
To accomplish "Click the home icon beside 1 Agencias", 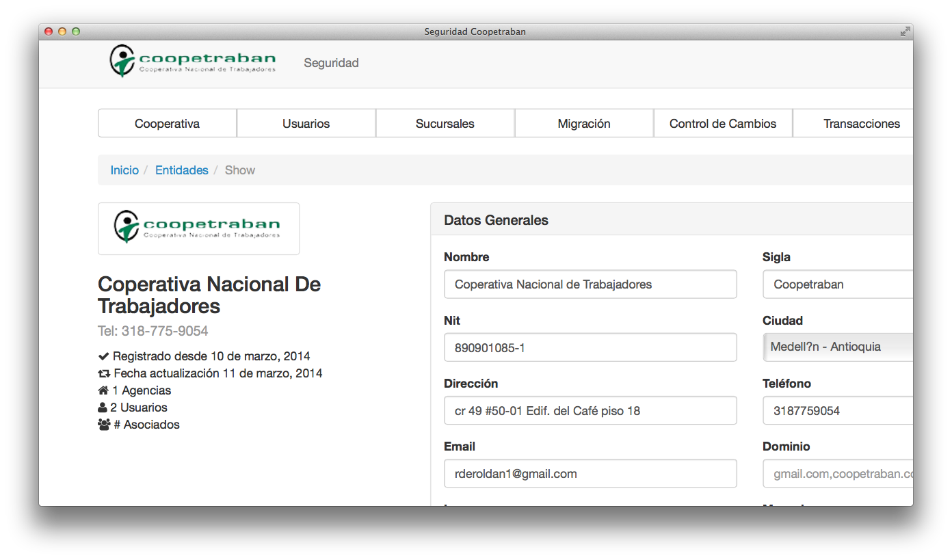I will tap(104, 390).
